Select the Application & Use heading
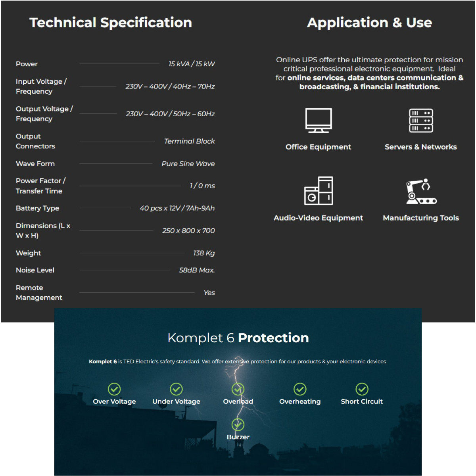This screenshot has height=476, width=476. [x=369, y=23]
